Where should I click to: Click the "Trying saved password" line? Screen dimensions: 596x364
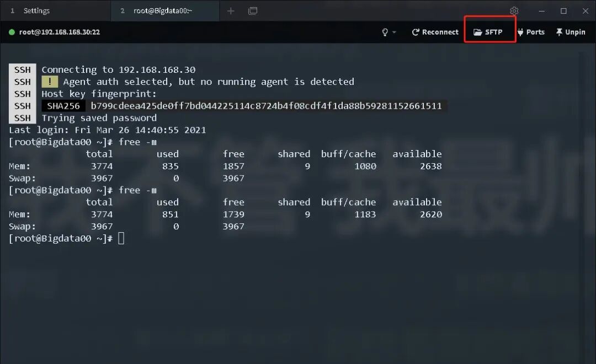pyautogui.click(x=99, y=118)
